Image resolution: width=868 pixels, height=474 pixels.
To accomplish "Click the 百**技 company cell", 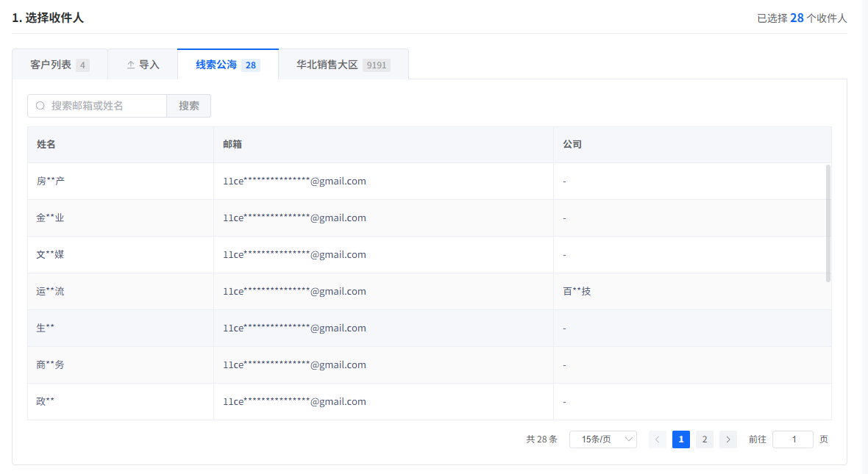I will (577, 292).
